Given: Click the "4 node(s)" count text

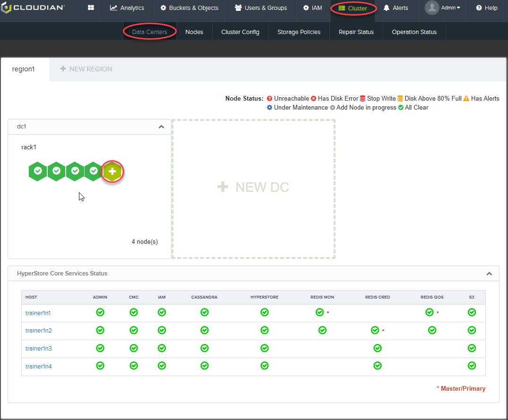Looking at the screenshot, I should pos(145,241).
